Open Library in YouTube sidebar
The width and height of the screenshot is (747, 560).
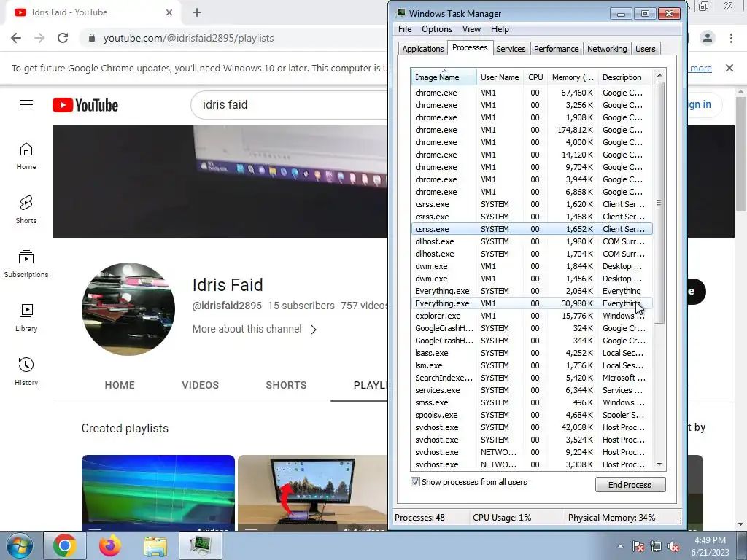point(26,318)
